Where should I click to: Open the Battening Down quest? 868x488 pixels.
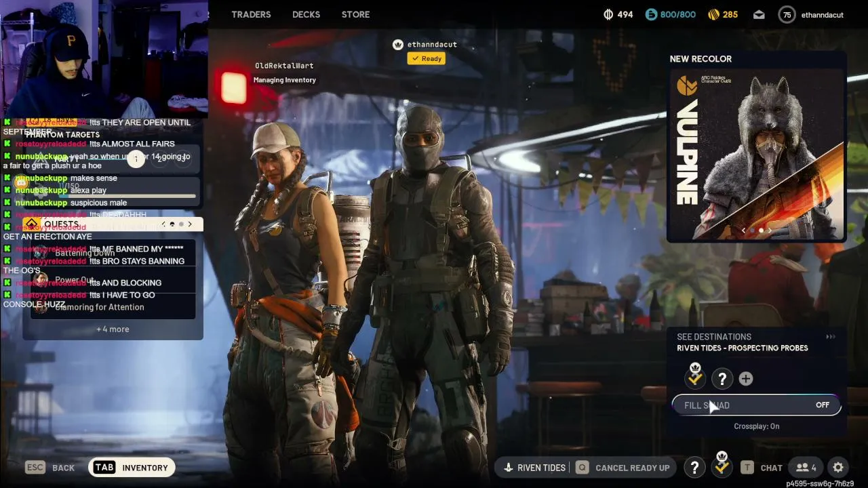point(113,253)
